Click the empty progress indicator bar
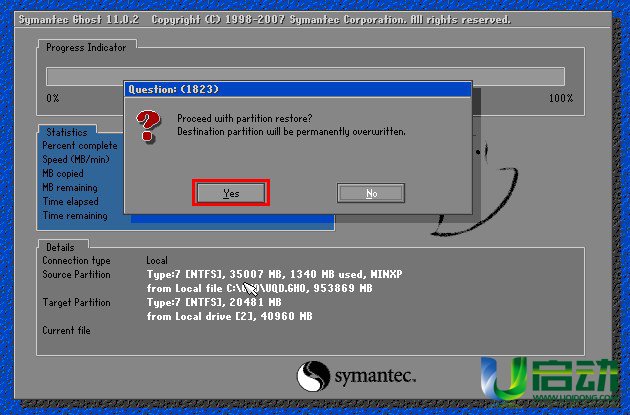The image size is (630, 415). tap(305, 76)
